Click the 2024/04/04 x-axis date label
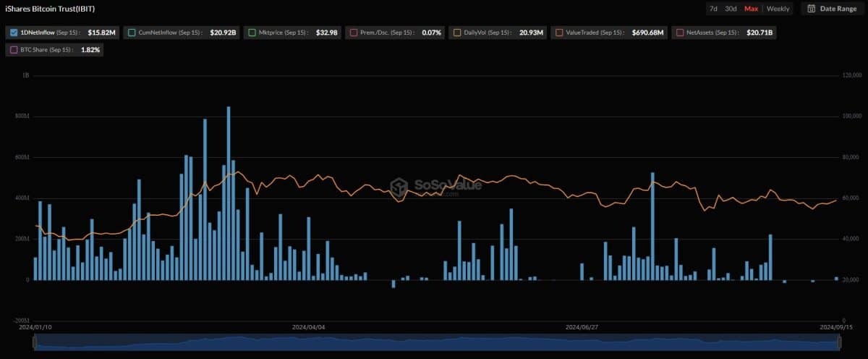Screen dimensions: 868x359 (x=309, y=327)
